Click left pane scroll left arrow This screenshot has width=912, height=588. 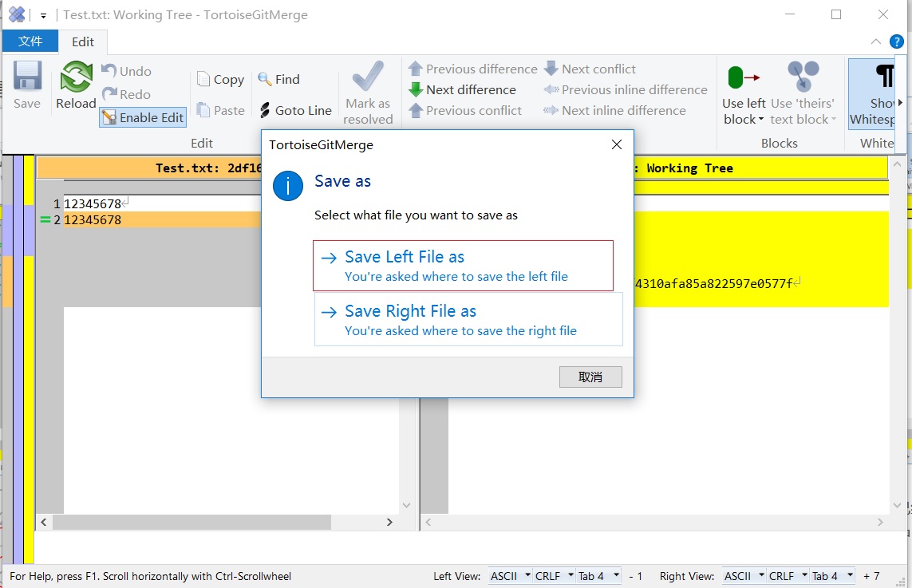[x=44, y=523]
